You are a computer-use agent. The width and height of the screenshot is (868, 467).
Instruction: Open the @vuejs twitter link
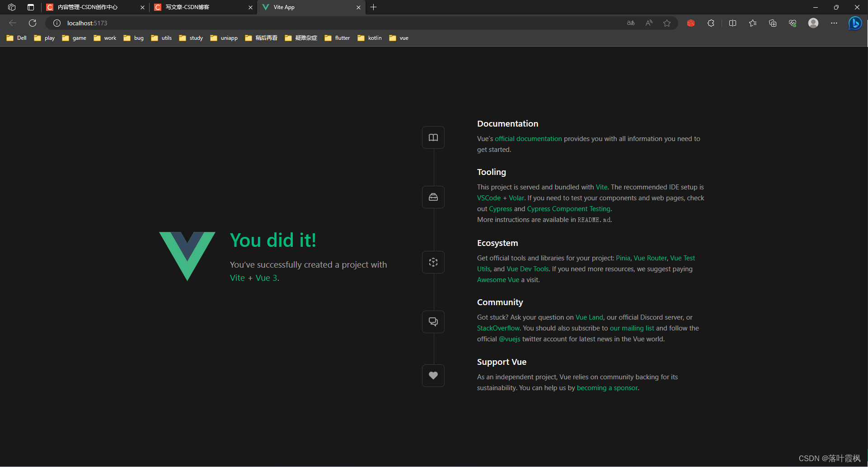click(x=509, y=339)
